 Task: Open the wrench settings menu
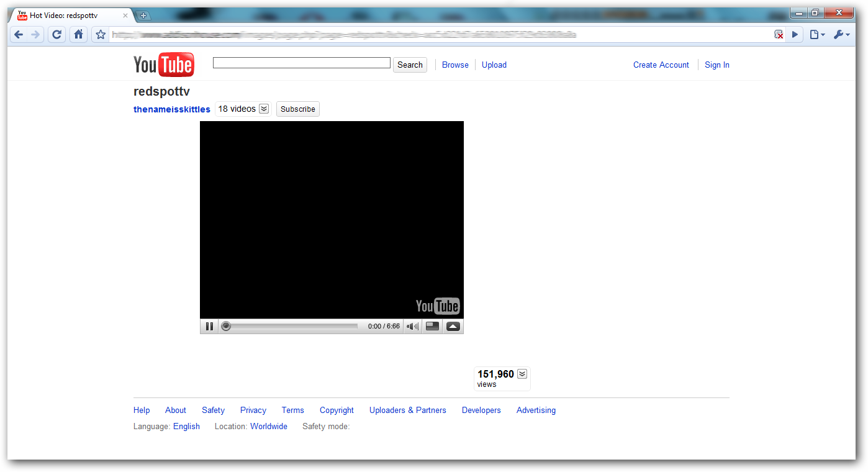pyautogui.click(x=841, y=35)
